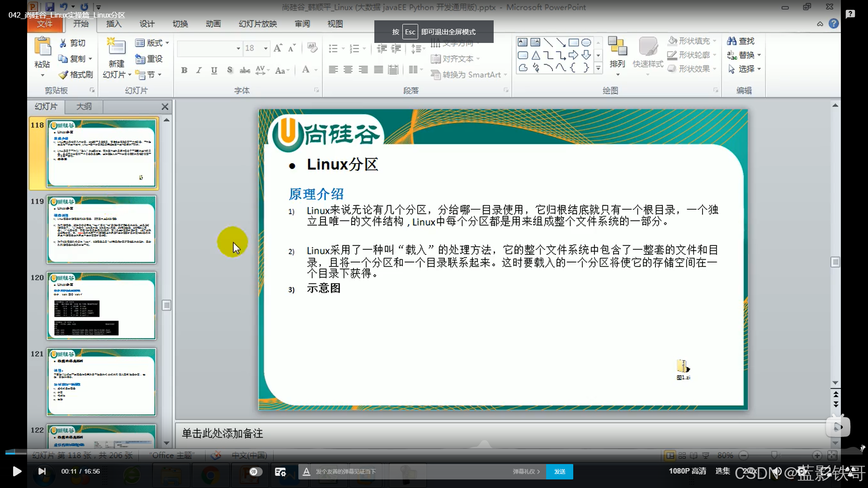Play the paused video
868x488 pixels.
[x=17, y=471]
